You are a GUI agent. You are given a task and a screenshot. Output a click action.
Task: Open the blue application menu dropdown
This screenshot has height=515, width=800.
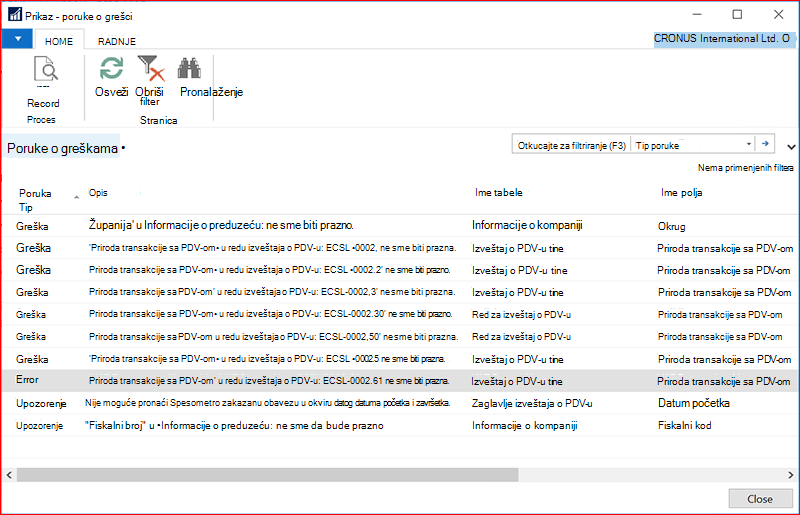click(17, 39)
